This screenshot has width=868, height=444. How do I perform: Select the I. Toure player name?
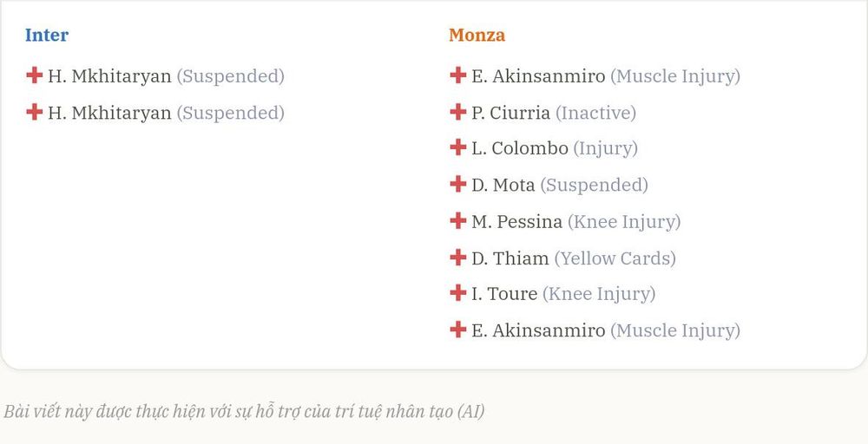tap(504, 294)
